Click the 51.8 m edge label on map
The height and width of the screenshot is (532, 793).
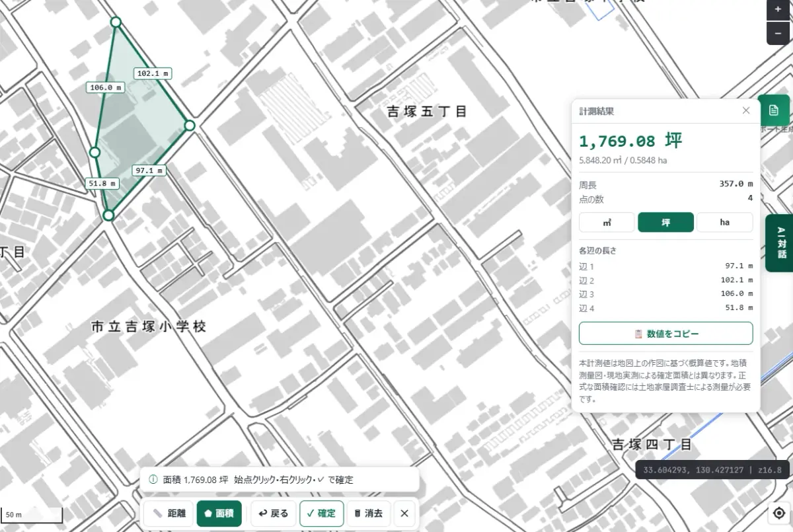point(102,183)
